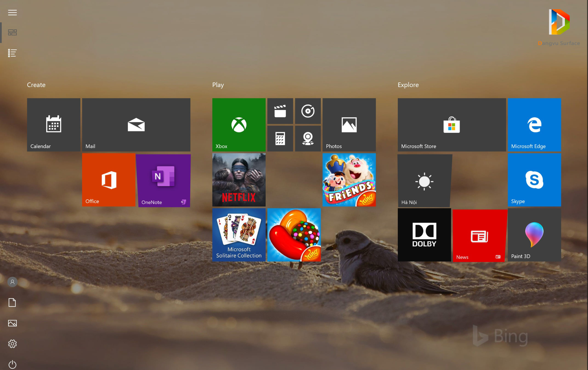Launch the Mail app
588x370 pixels.
[x=136, y=124]
